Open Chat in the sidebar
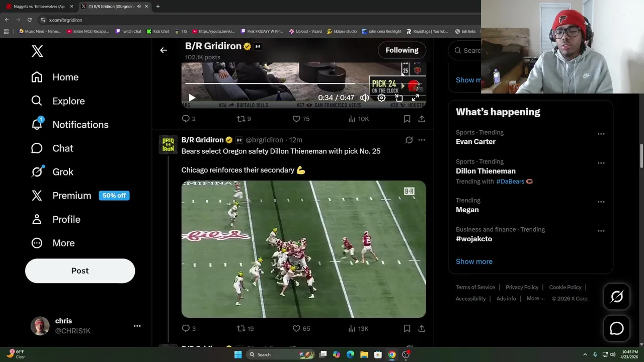Image resolution: width=644 pixels, height=362 pixels. click(52, 148)
